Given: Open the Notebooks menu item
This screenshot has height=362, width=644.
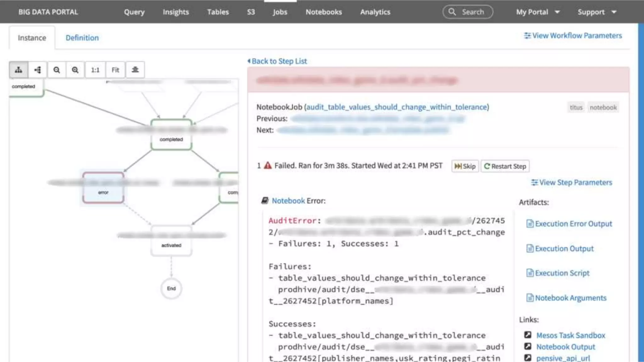Looking at the screenshot, I should point(324,12).
